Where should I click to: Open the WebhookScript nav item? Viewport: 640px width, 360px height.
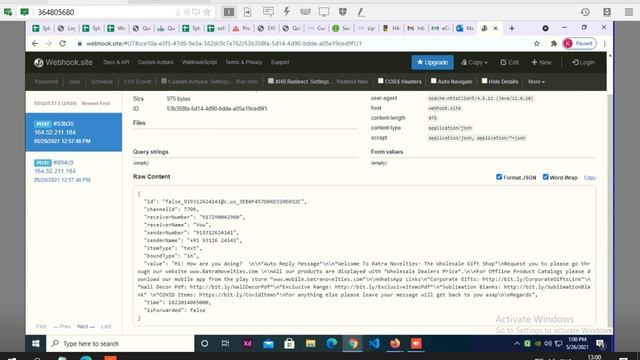click(199, 62)
